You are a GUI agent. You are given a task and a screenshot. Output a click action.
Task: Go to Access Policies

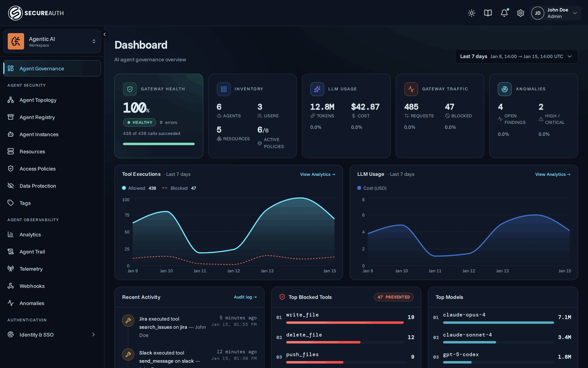(x=52, y=168)
